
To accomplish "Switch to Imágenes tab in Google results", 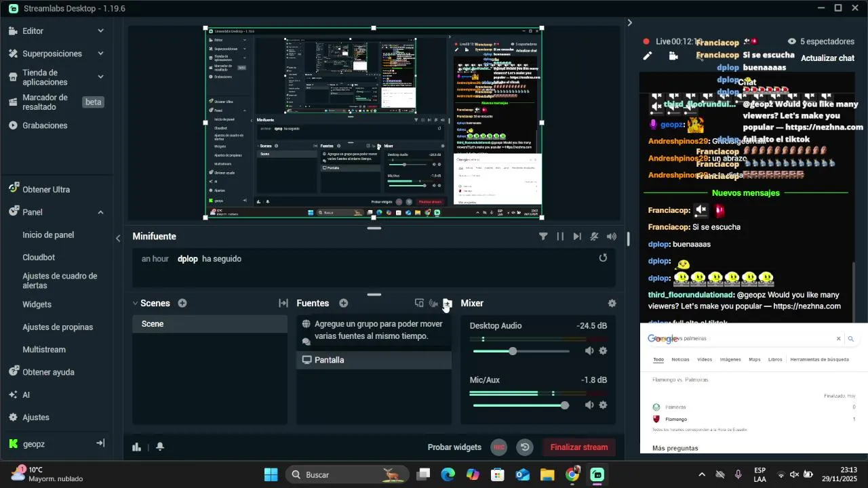I will coord(730,360).
